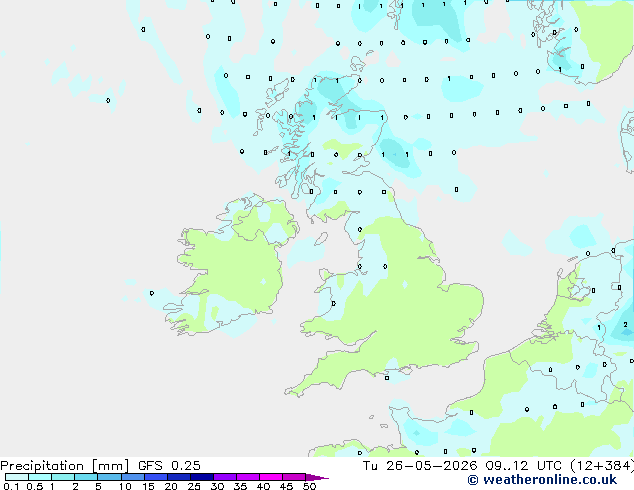Select the legend swatch between 20 and 25

(179, 477)
